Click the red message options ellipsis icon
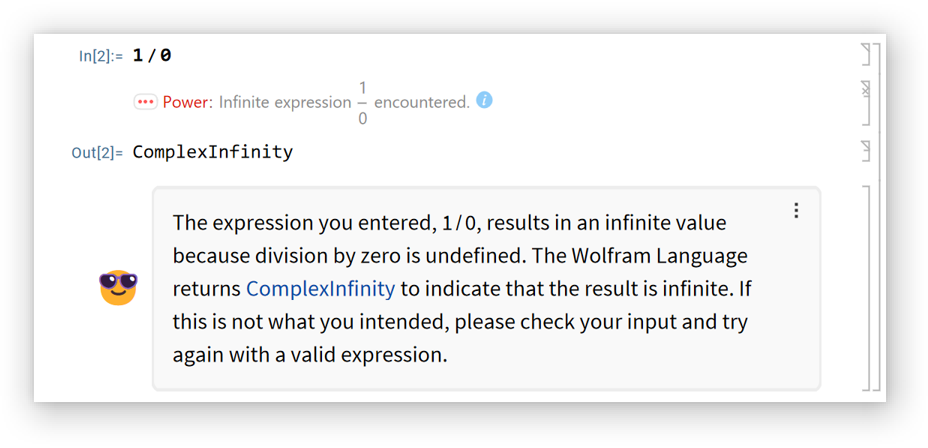This screenshot has height=448, width=928. [x=145, y=102]
